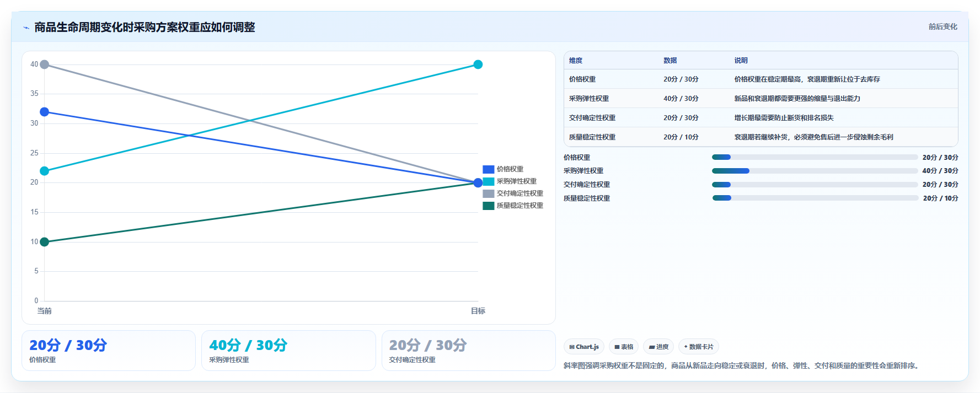Image resolution: width=980 pixels, height=393 pixels.
Task: Click the 维度 table column header
Action: pos(576,61)
